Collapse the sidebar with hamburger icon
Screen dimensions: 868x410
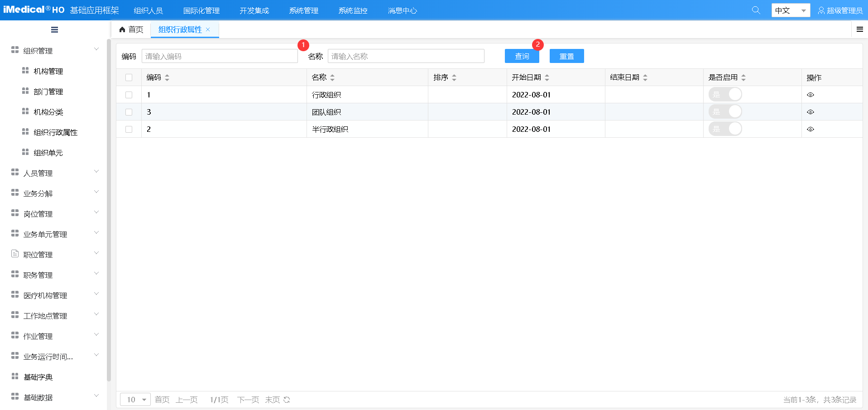point(54,30)
